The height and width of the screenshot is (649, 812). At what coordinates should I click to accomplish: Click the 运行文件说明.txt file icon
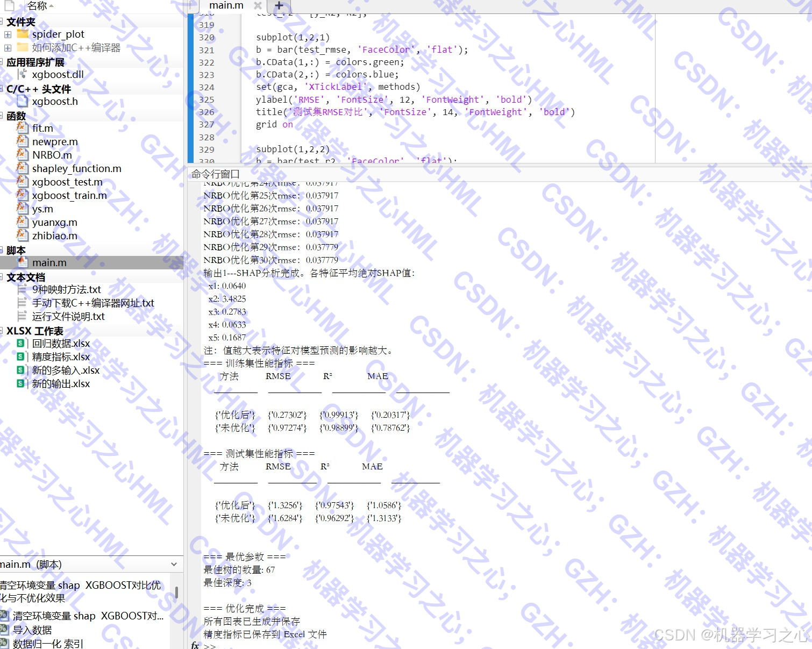click(x=22, y=316)
